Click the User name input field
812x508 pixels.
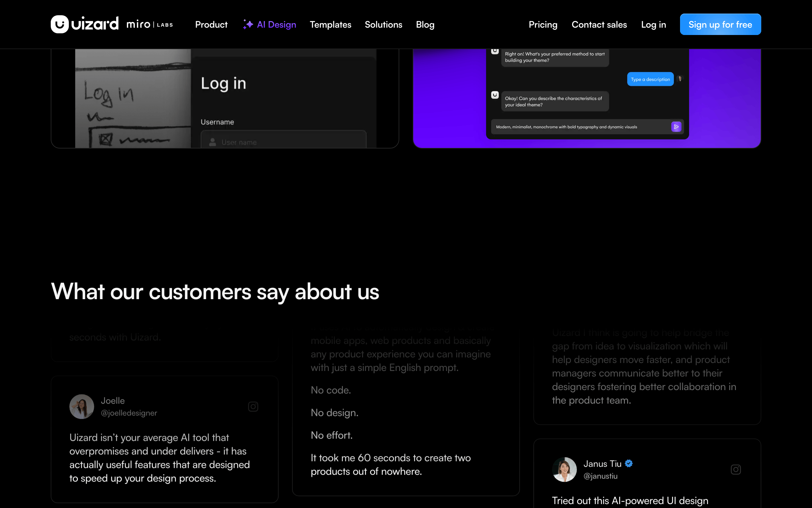coord(284,139)
